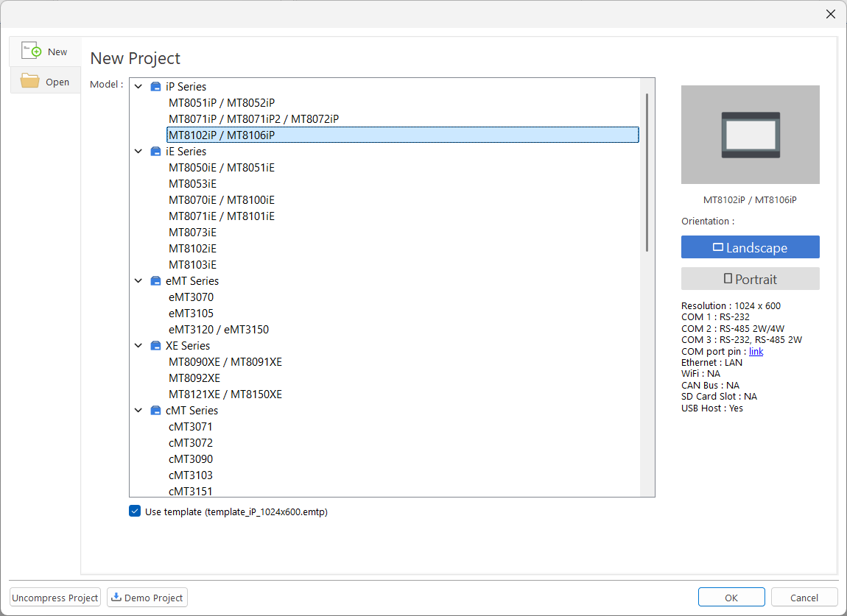The height and width of the screenshot is (616, 847).
Task: Select MT8102iP / MT8106iP model
Action: pos(402,135)
